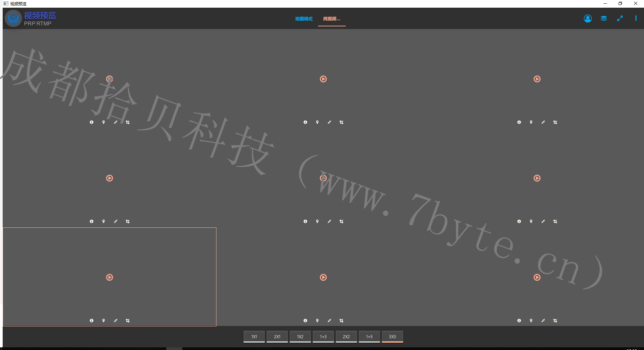
Task: Play video in top-center cell
Action: click(x=323, y=79)
